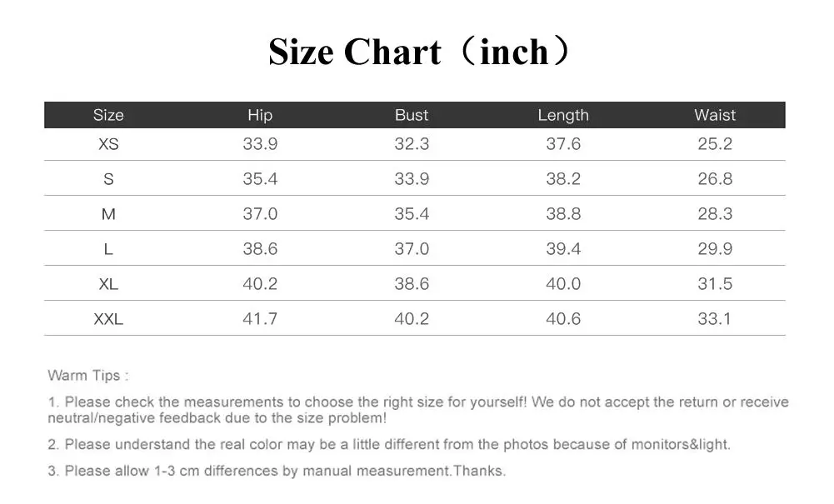This screenshot has height=504, width=834.
Task: Click the XL waist value 31.5
Action: 715,284
